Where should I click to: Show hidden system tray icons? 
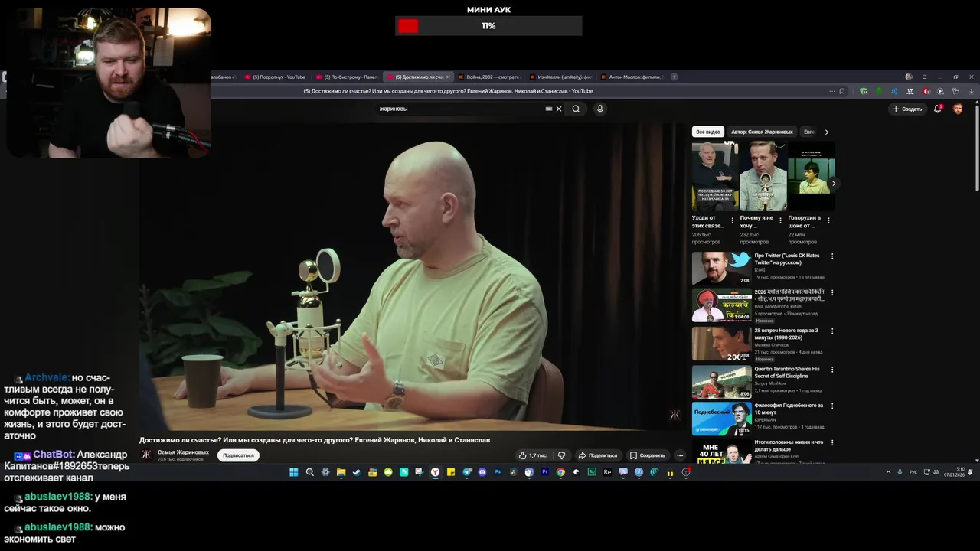(x=888, y=472)
